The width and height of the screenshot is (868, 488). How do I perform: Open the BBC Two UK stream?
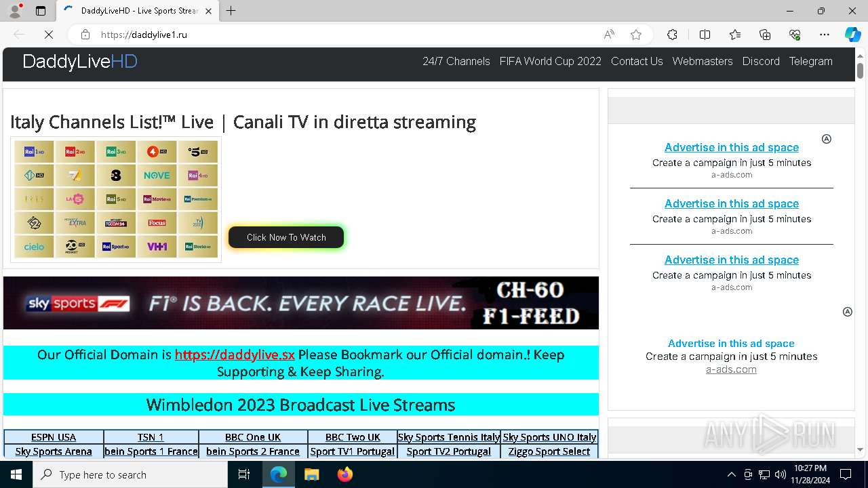353,437
